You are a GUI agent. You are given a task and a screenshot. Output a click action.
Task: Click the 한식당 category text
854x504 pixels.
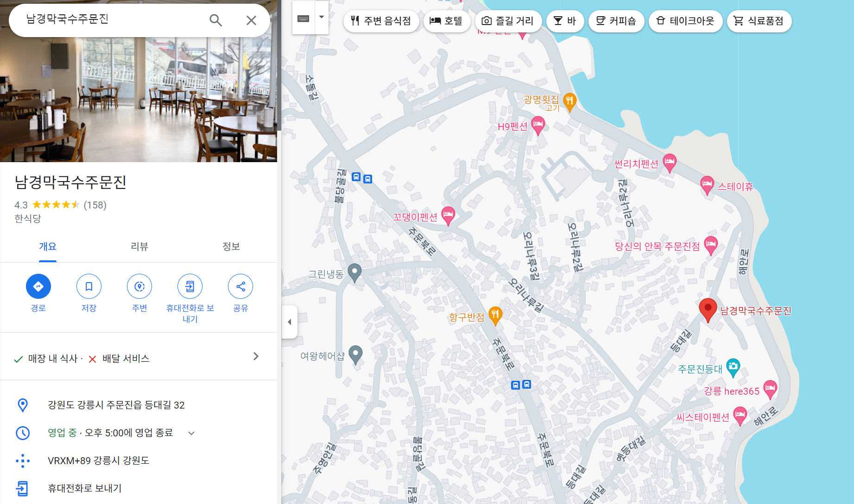tap(28, 219)
